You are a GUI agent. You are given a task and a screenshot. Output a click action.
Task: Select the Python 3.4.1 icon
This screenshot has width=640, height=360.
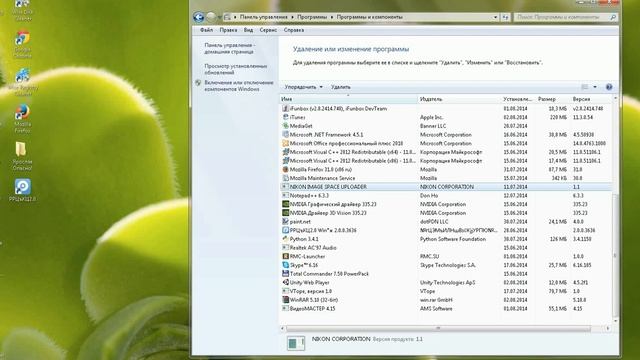point(285,239)
